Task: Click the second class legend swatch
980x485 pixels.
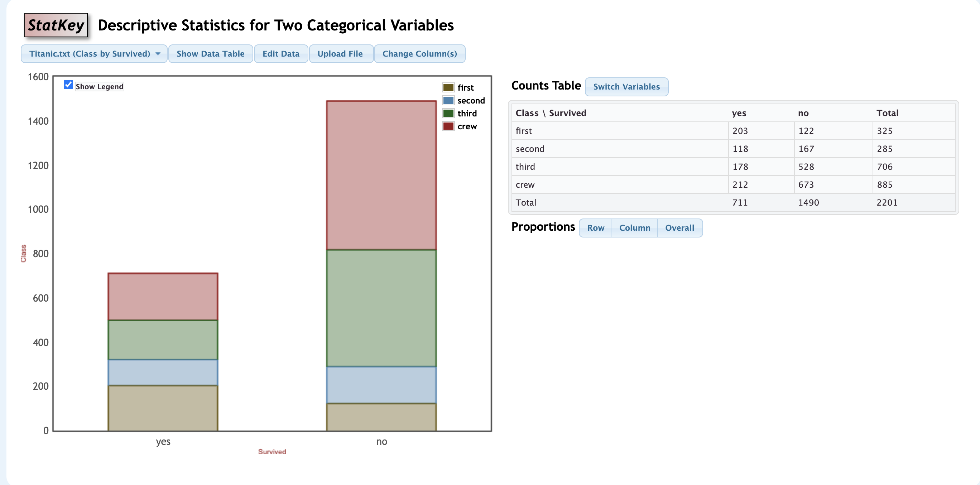Action: (448, 100)
